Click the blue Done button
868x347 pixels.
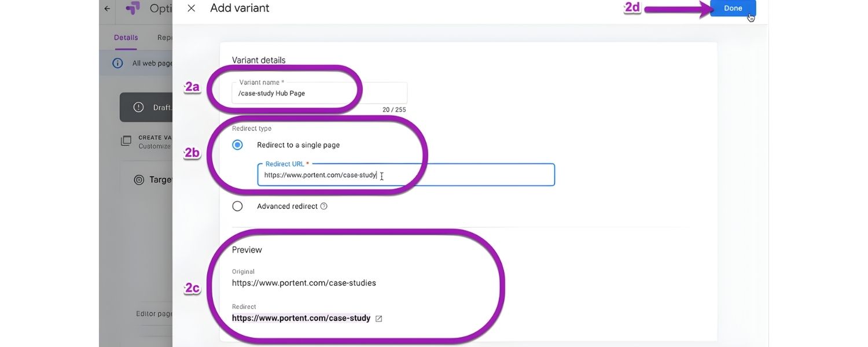point(733,8)
